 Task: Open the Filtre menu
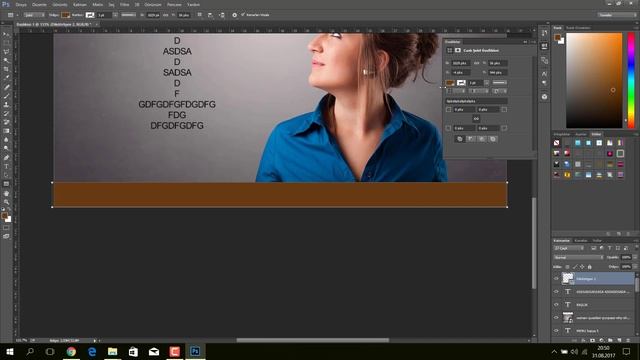click(x=124, y=4)
